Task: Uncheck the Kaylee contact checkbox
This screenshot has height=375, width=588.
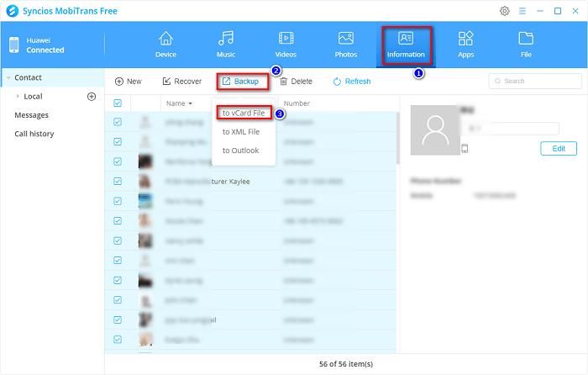Action: pos(118,182)
